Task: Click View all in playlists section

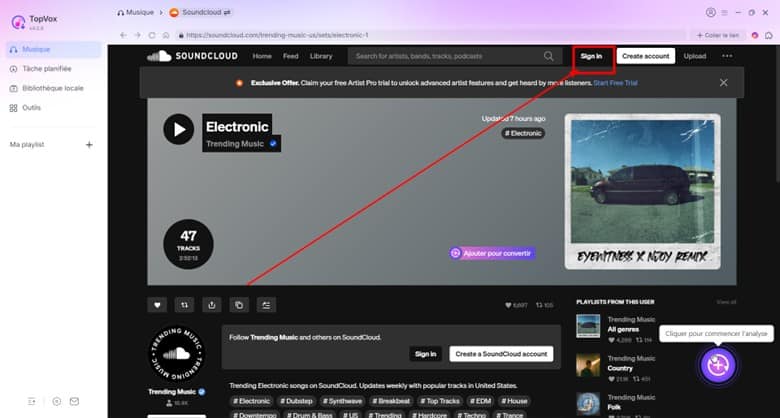Action: 726,302
